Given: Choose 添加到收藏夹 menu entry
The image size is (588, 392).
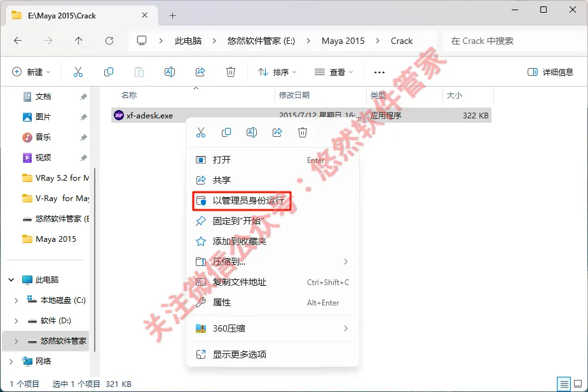Looking at the screenshot, I should point(273,241).
